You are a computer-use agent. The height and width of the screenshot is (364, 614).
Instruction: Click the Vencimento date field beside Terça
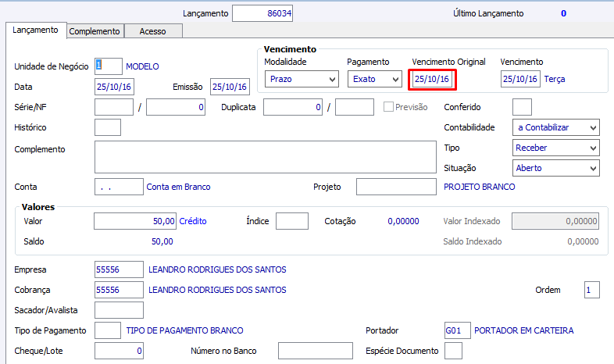520,79
